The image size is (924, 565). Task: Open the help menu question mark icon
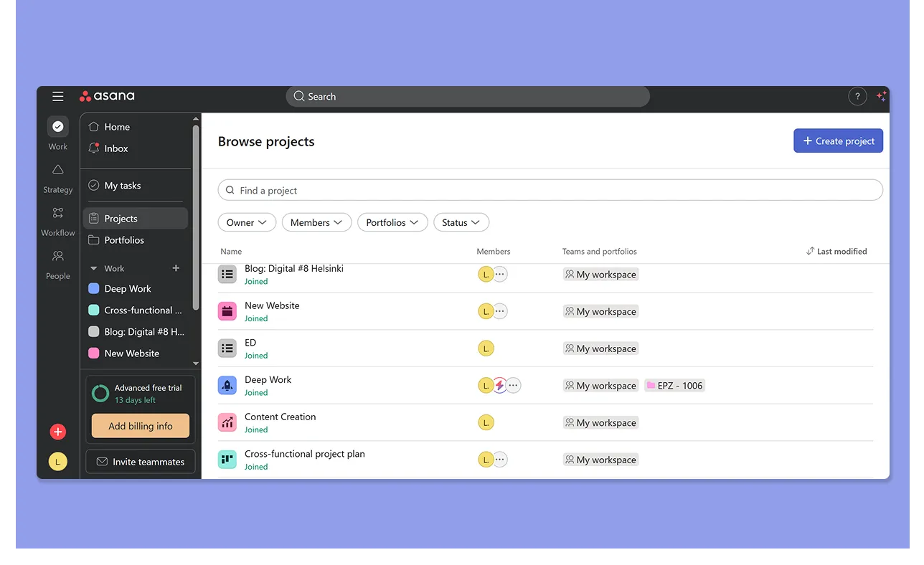coord(857,95)
